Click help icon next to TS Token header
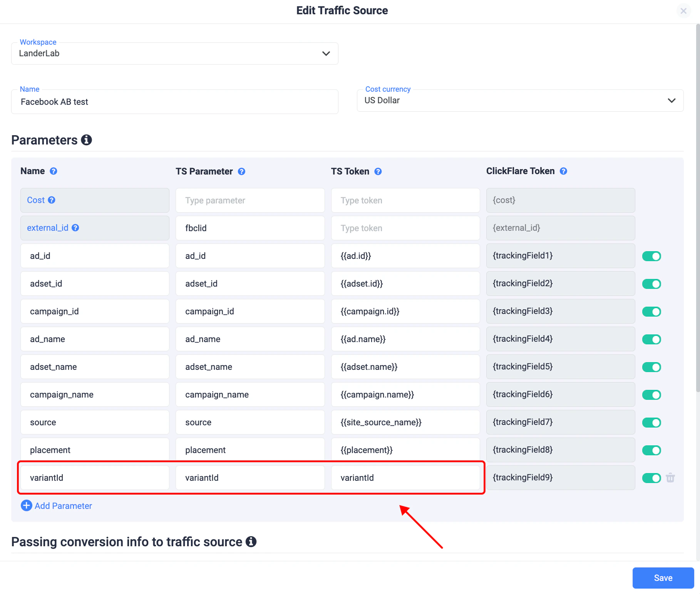This screenshot has width=700, height=594. click(378, 171)
